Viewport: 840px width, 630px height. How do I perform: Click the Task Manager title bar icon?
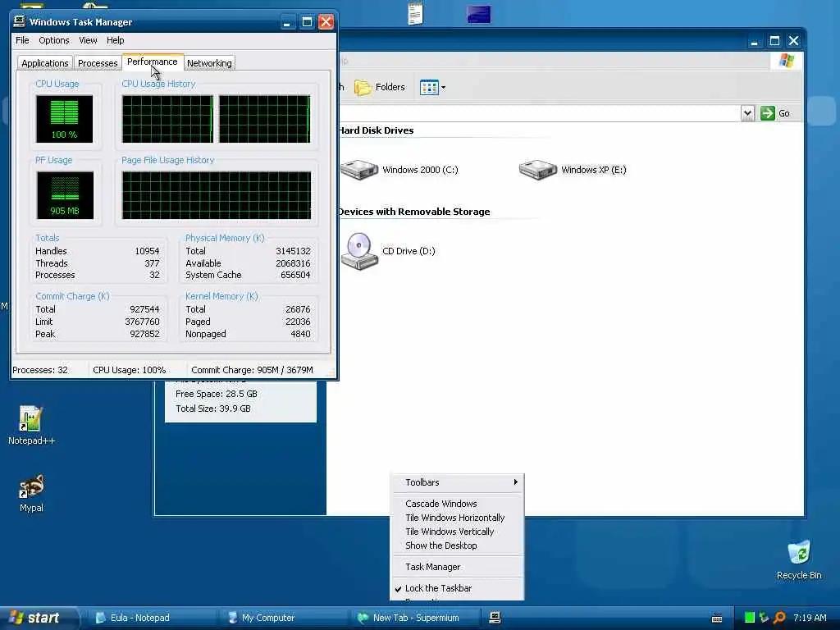tap(20, 21)
